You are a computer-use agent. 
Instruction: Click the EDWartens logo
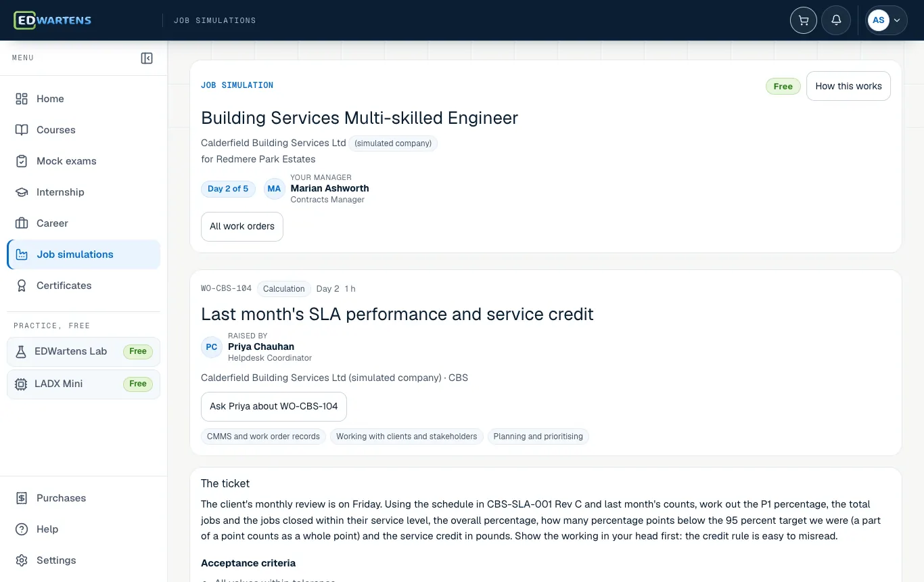point(53,20)
